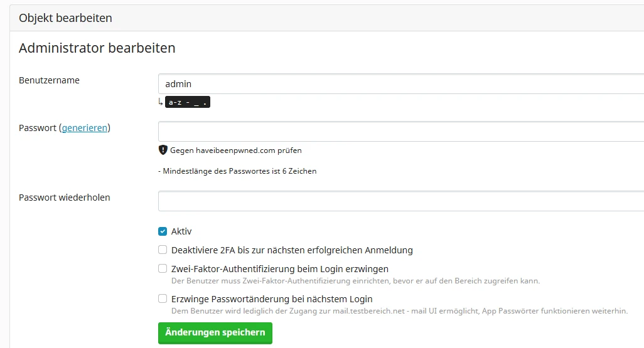Focus the Benutzername field containing admin

(x=401, y=84)
